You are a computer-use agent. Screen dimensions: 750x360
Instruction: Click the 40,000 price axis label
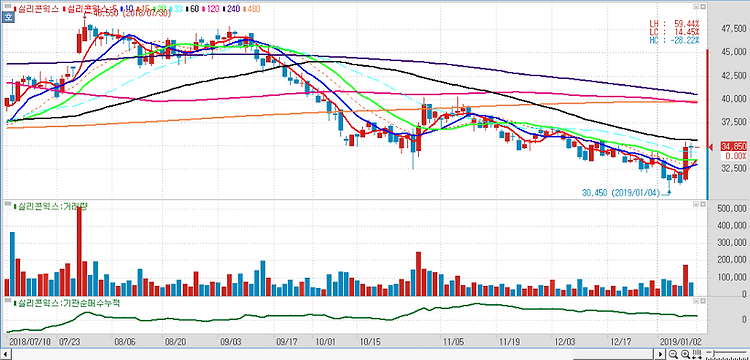click(733, 98)
